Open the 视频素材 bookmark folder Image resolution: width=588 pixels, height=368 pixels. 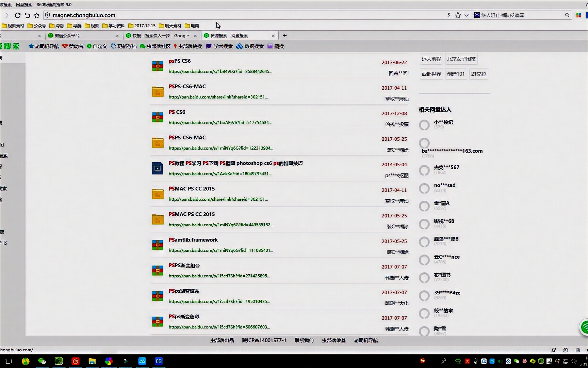(13, 26)
